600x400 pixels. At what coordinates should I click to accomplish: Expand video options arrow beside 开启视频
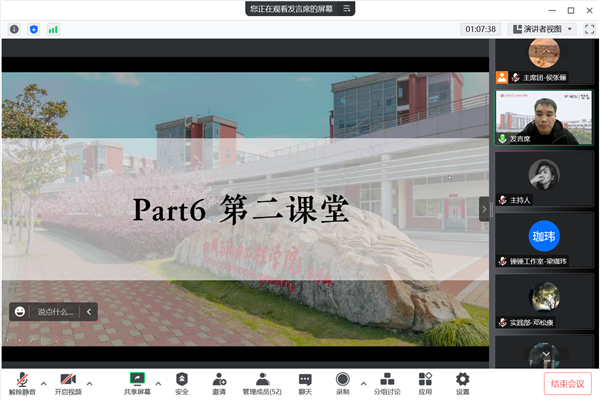click(89, 381)
